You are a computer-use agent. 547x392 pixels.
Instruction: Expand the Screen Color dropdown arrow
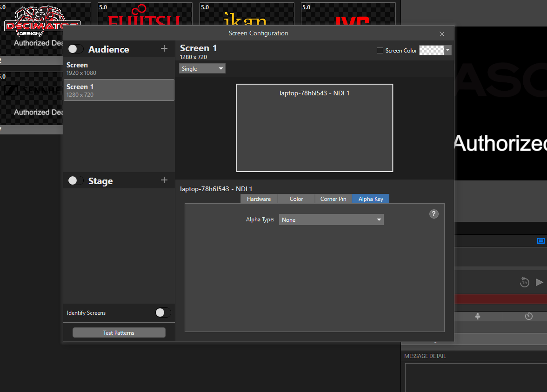(x=447, y=50)
